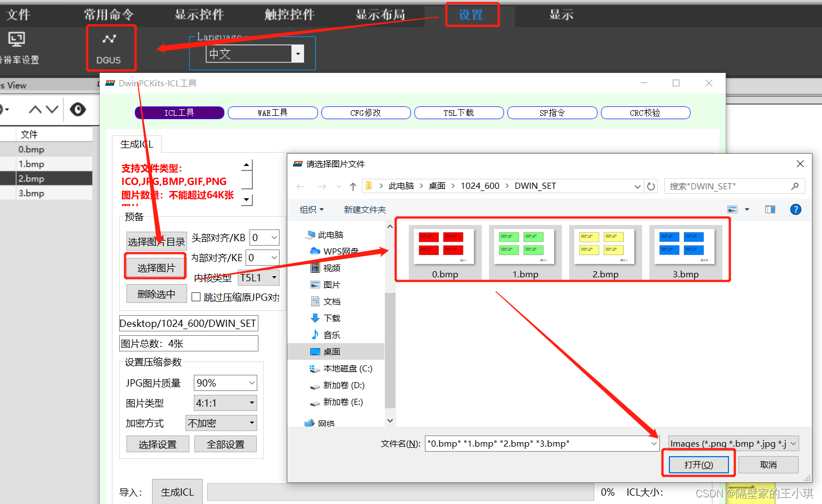Enable the 跳过压缩原JPG checkbox
822x504 pixels.
(x=196, y=297)
